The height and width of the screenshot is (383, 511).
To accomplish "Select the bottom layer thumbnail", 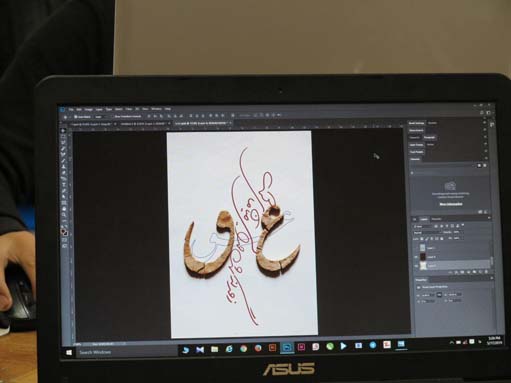I will click(x=423, y=266).
